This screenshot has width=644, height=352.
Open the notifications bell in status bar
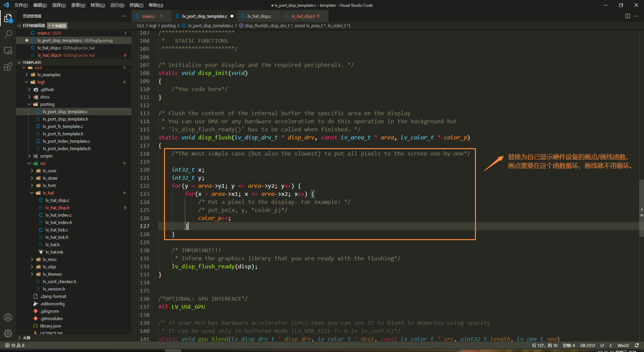tap(637, 345)
